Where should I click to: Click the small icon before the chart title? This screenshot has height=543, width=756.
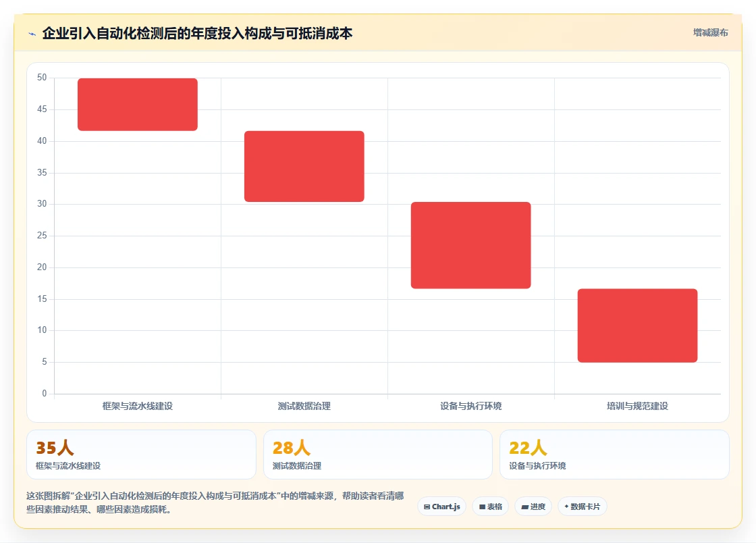coord(32,34)
